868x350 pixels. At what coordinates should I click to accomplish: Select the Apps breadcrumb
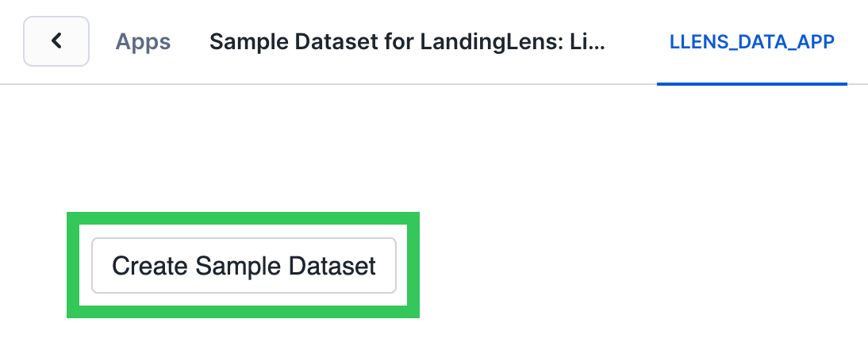click(x=143, y=42)
